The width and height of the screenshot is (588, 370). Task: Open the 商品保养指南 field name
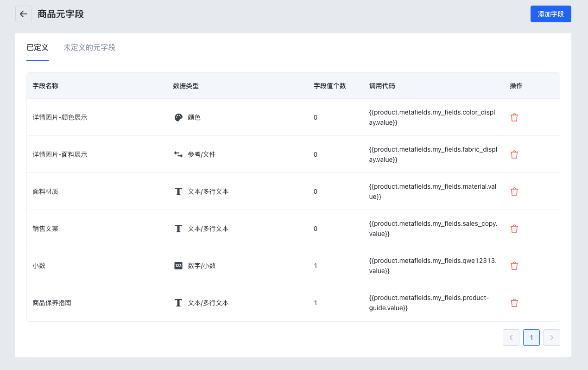(52, 303)
